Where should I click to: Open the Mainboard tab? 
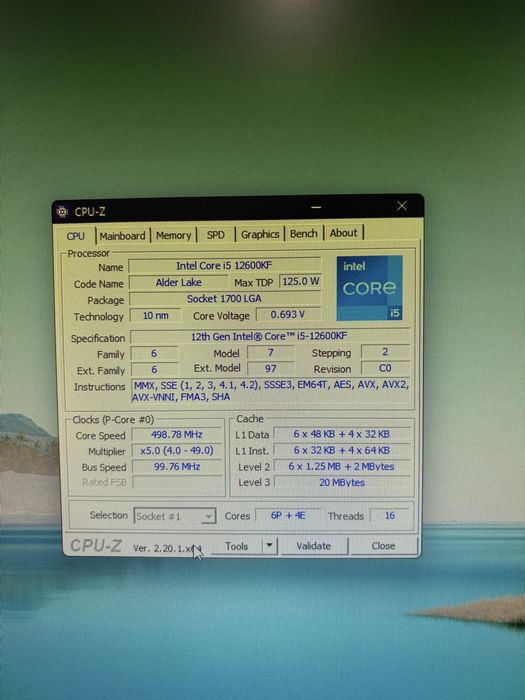tap(122, 235)
